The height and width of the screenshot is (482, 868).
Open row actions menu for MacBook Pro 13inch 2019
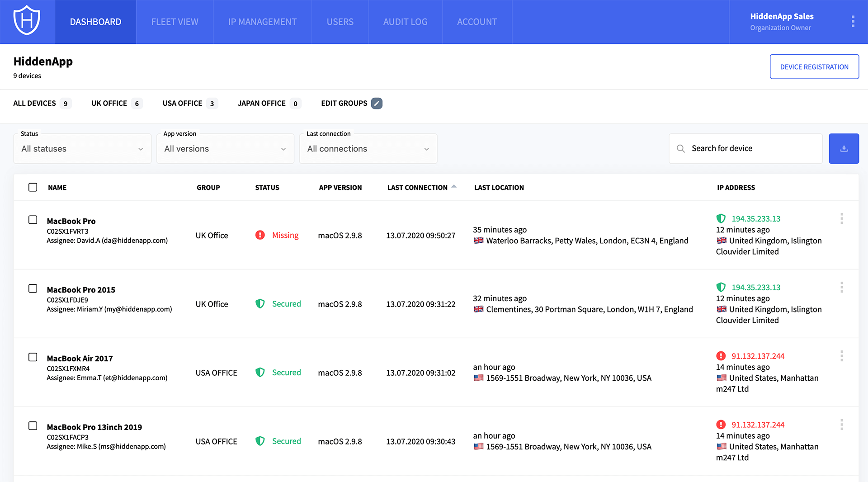(842, 425)
